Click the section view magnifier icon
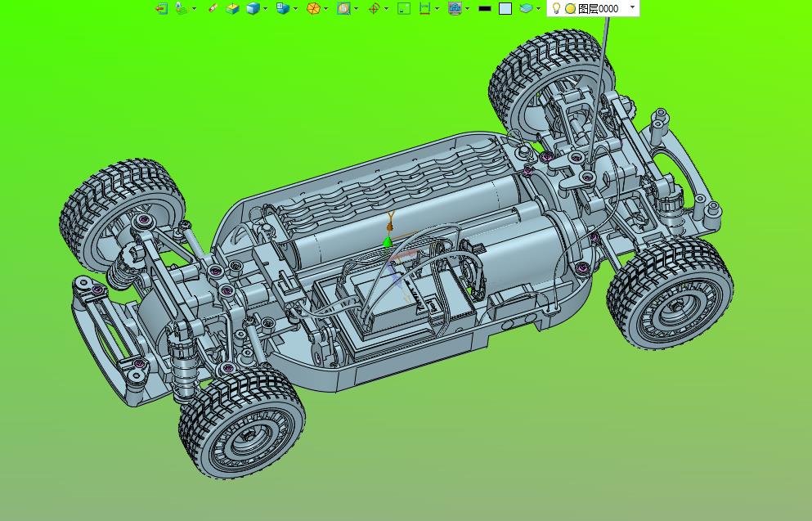Viewport: 812px width, 521px height. (343, 8)
